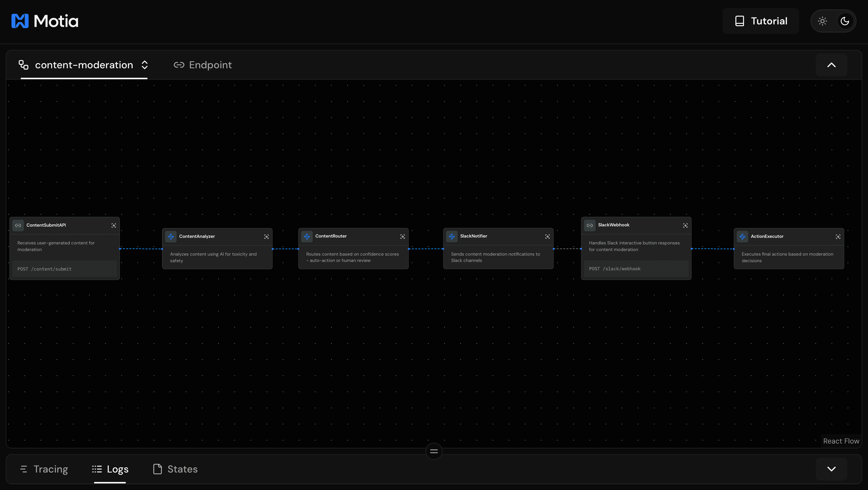Click the React Flow attribution link
This screenshot has width=868, height=490.
point(841,441)
